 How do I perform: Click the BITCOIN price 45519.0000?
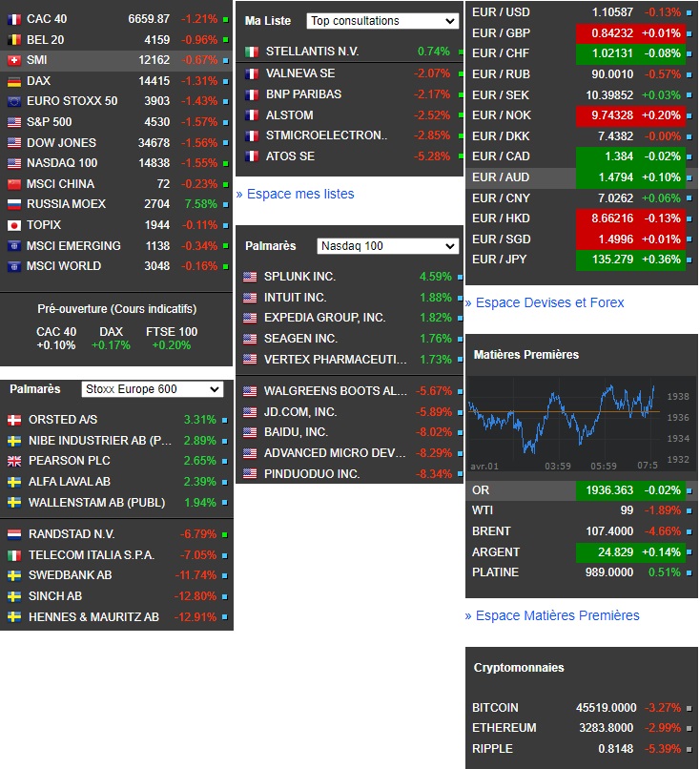tap(606, 708)
